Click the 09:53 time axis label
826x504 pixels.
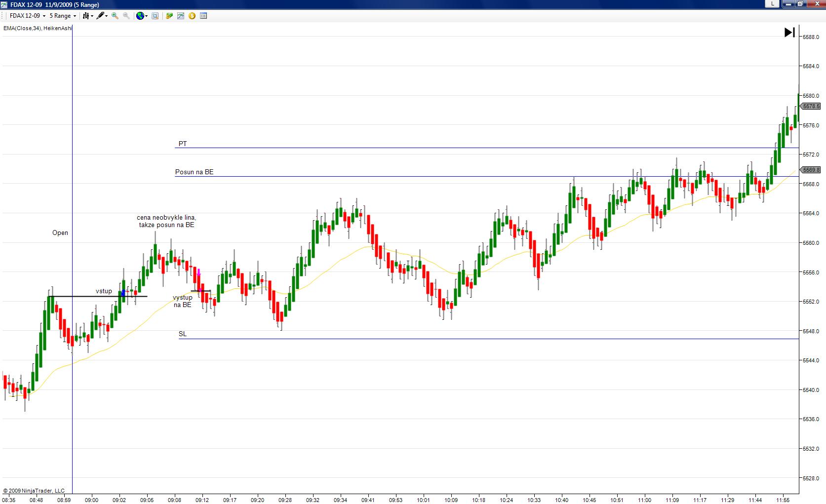396,500
